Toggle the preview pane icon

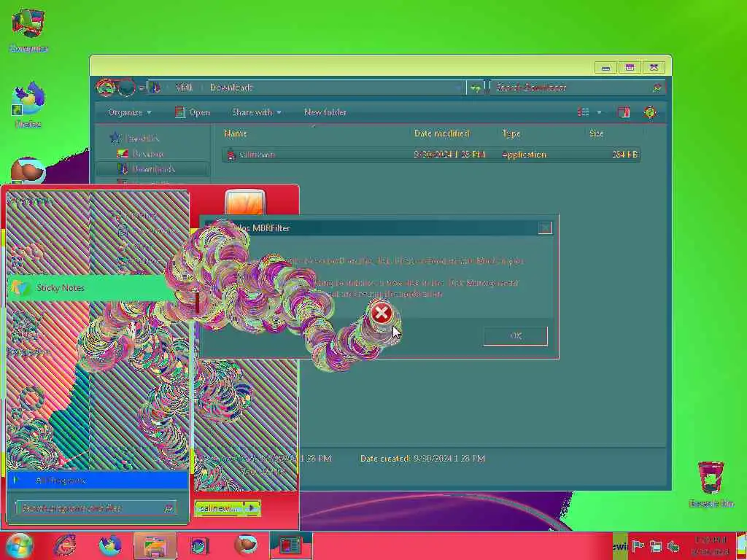[623, 112]
